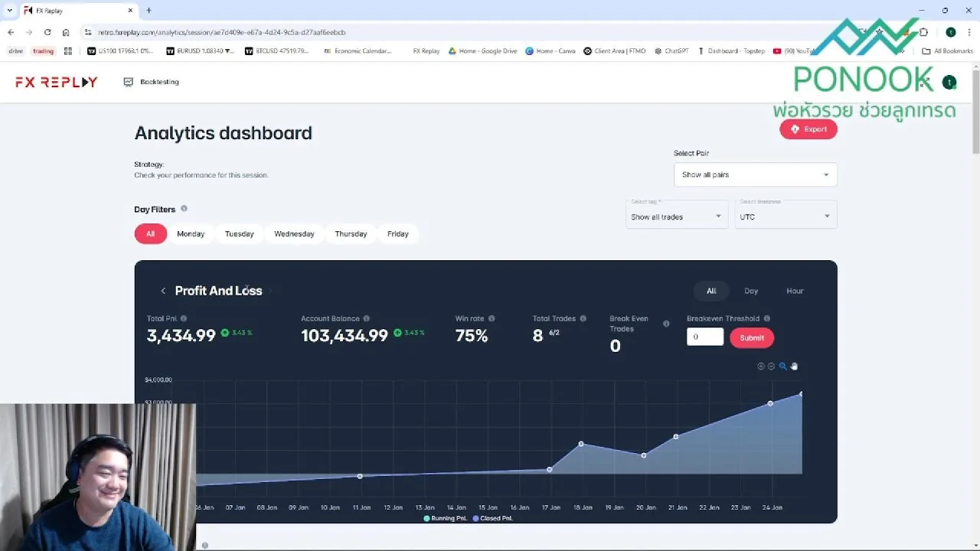980x551 pixels.
Task: Click the Chrome profile avatar icon
Action: click(951, 32)
